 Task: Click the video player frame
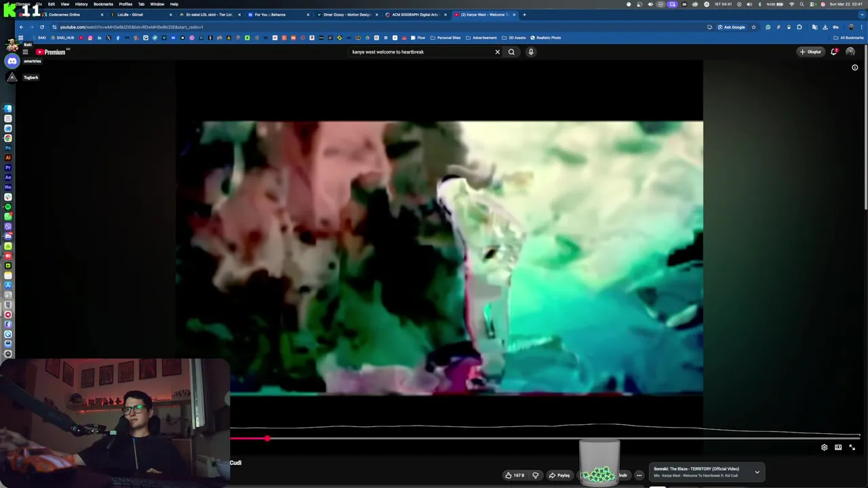click(439, 258)
